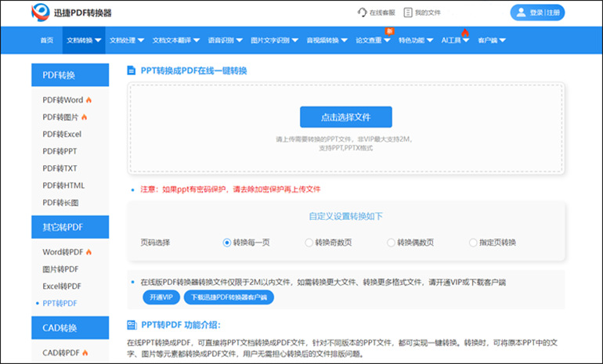Select the 转换每一页 radio button

226,243
